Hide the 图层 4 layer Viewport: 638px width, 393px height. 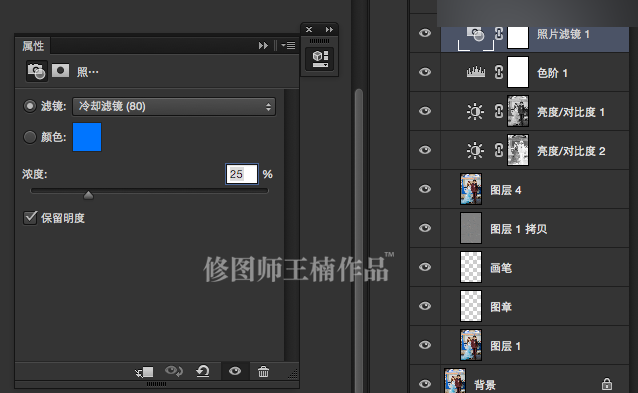[425, 189]
